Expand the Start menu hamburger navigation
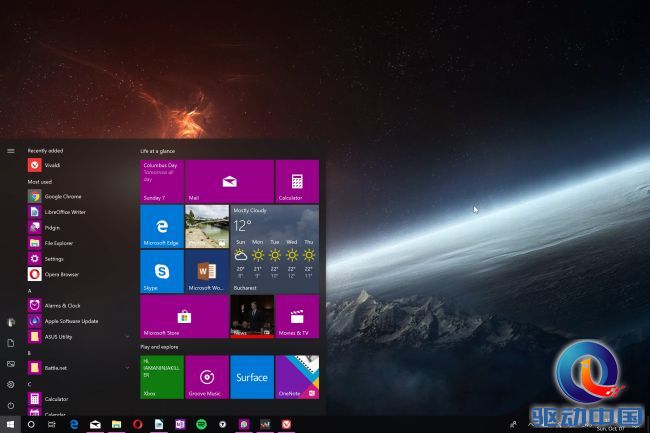 (11, 151)
